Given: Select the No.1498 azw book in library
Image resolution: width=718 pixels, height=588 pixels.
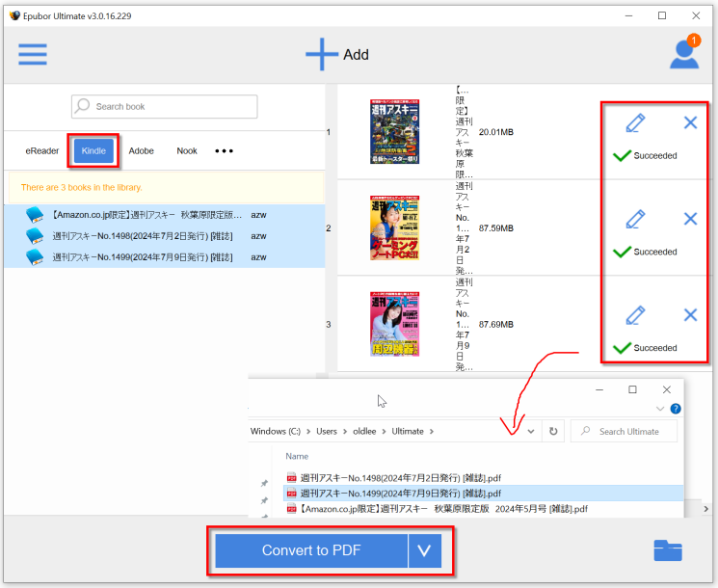Looking at the screenshot, I should 165,236.
